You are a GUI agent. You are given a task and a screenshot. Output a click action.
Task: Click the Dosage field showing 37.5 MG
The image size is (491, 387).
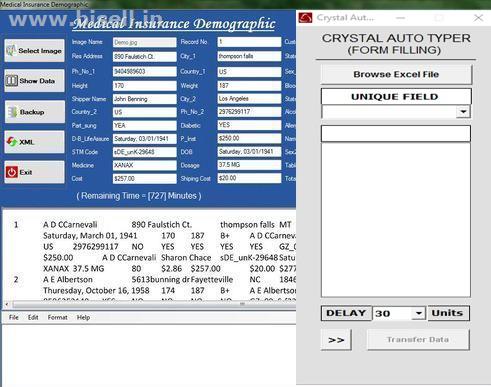[249, 165]
